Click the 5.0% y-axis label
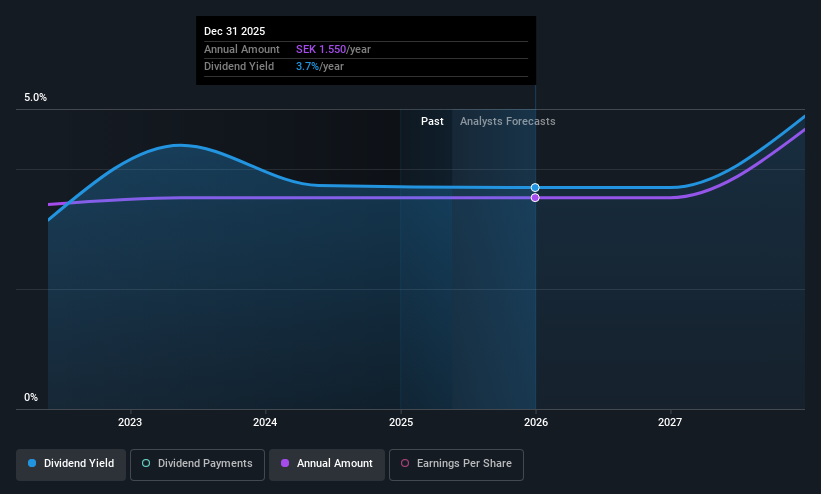This screenshot has height=494, width=821. 35,97
